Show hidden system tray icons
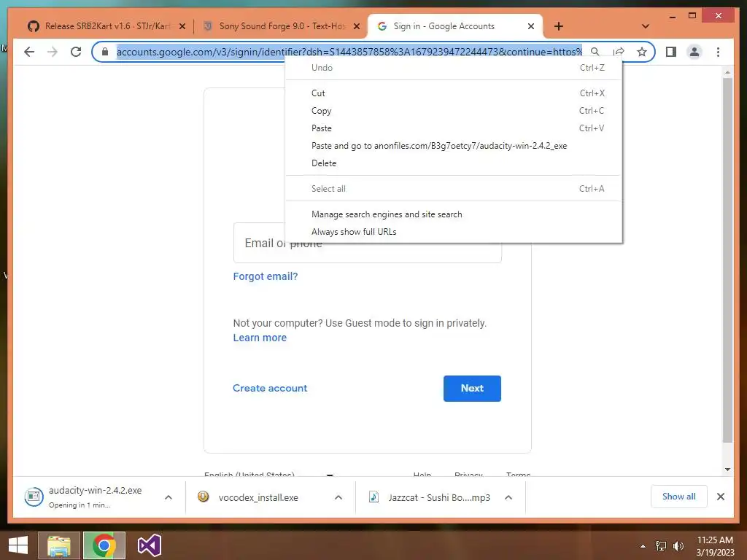Viewport: 747px width, 560px height. pos(643,546)
